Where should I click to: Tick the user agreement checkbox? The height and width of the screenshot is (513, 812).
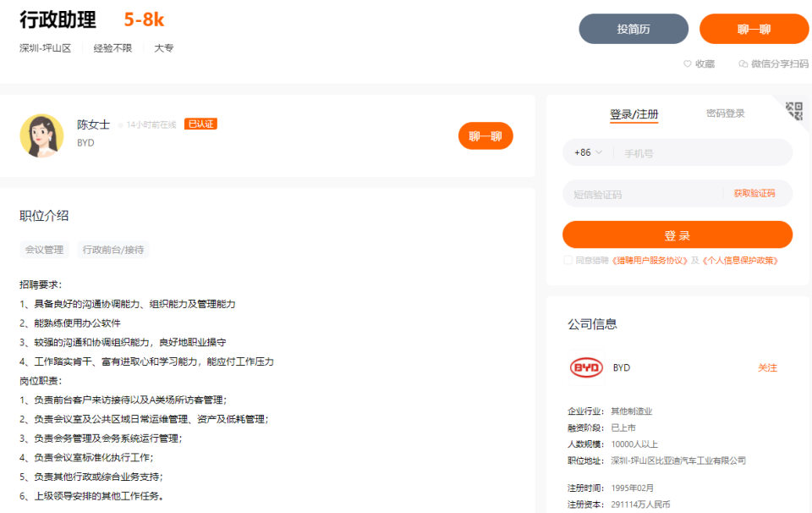(x=568, y=260)
